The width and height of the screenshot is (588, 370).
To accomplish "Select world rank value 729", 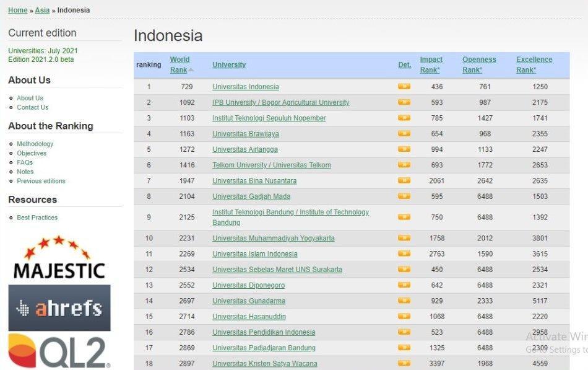I will tap(187, 87).
